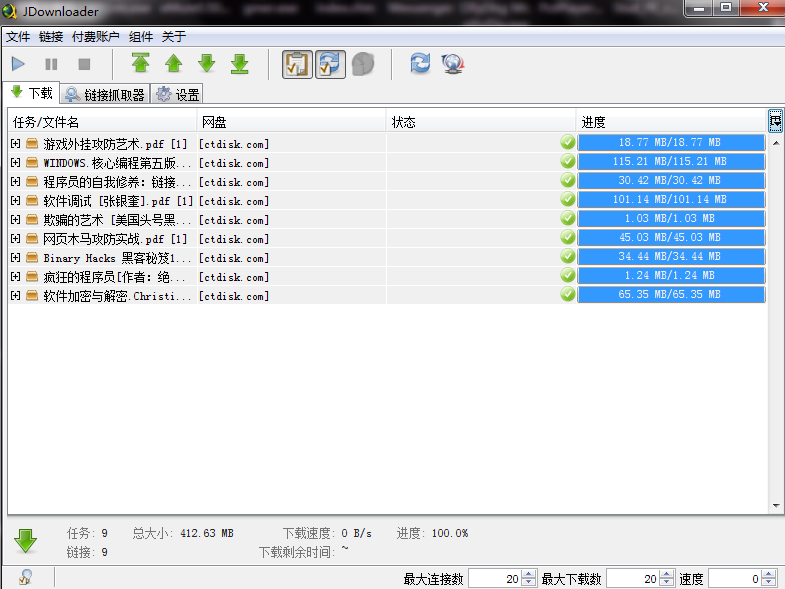Open the 链接 menu
This screenshot has height=589, width=785.
click(51, 37)
